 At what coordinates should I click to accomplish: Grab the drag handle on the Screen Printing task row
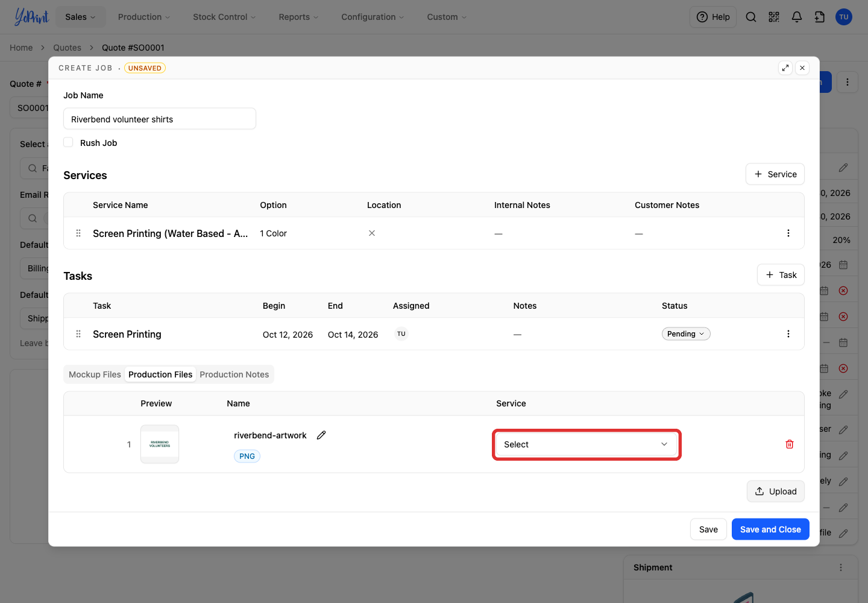coord(78,334)
